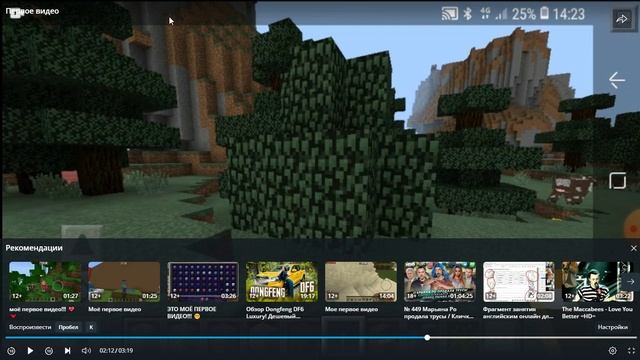Jump to the next video
The image size is (640, 360).
click(67, 351)
